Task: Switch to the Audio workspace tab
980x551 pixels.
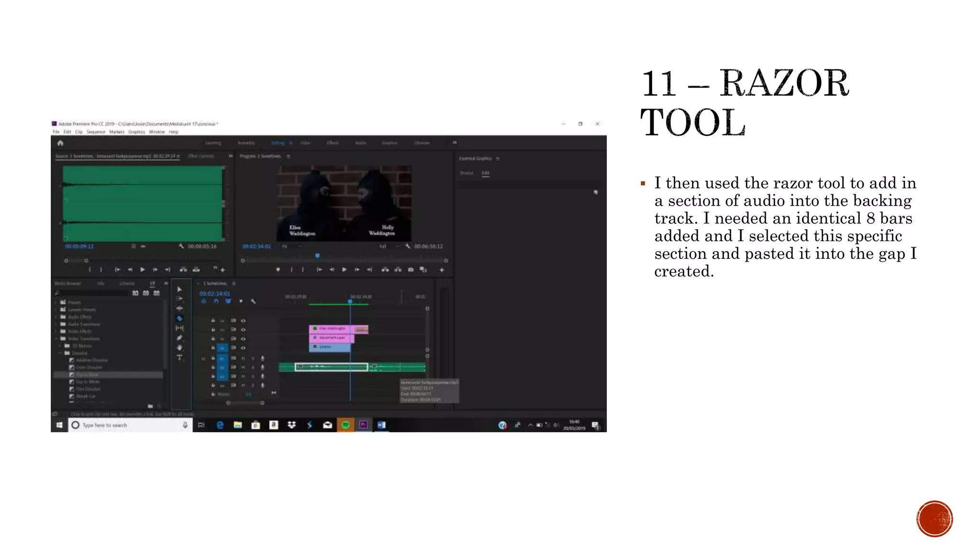Action: pyautogui.click(x=361, y=143)
